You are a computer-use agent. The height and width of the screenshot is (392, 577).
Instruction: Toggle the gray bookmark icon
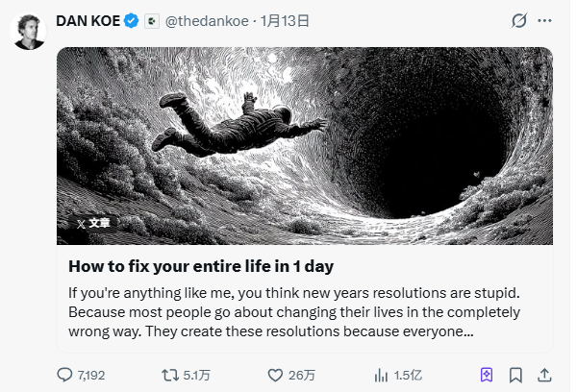click(x=516, y=375)
